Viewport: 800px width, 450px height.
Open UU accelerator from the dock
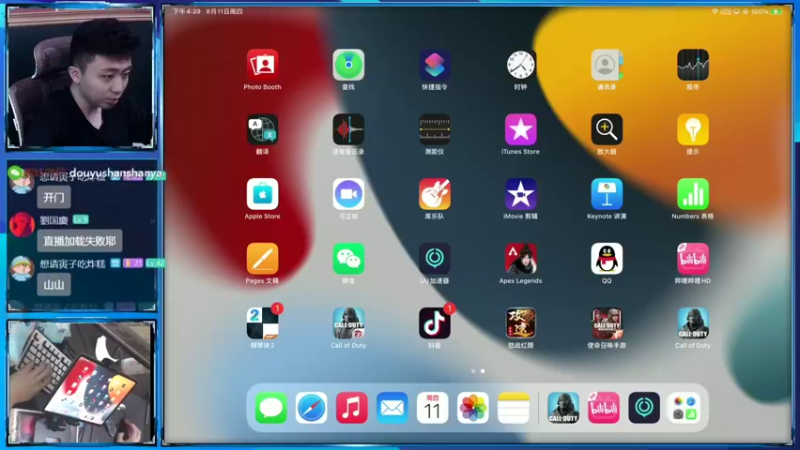coord(644,408)
